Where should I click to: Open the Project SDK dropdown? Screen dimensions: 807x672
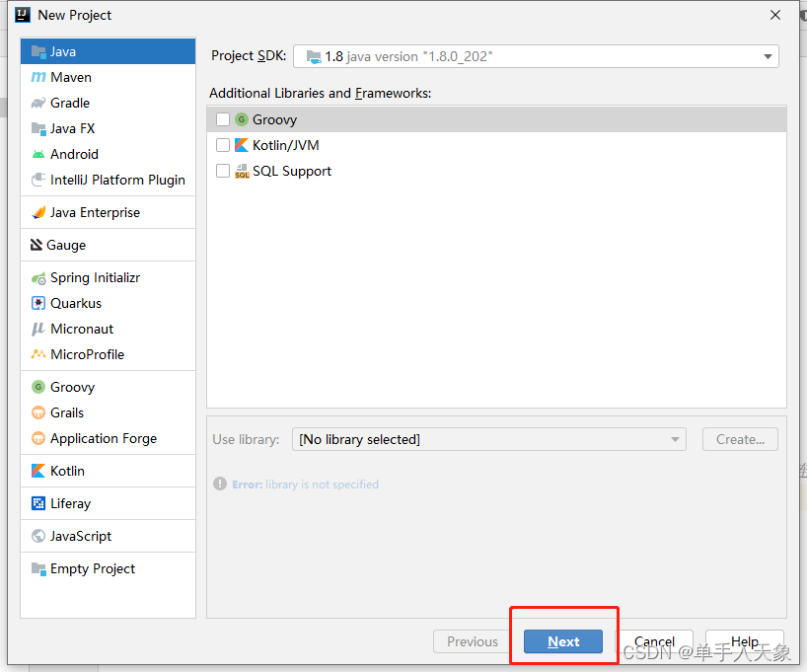536,56
